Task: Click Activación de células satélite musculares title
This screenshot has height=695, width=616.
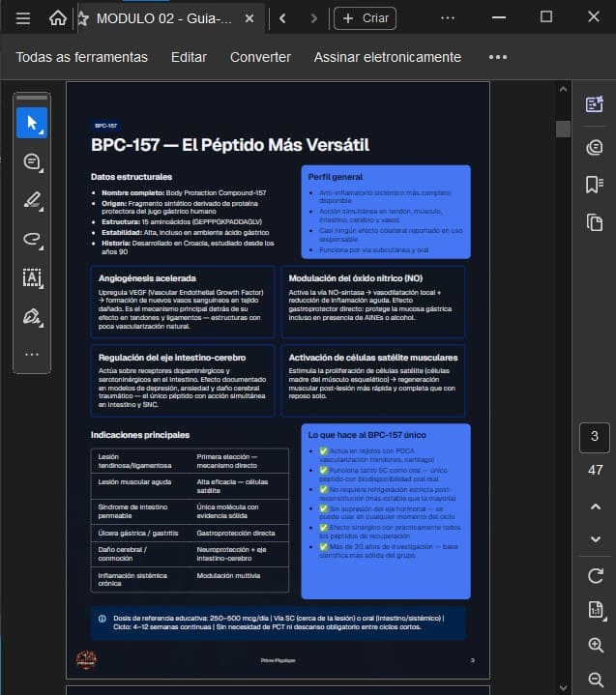Action: pos(373,358)
